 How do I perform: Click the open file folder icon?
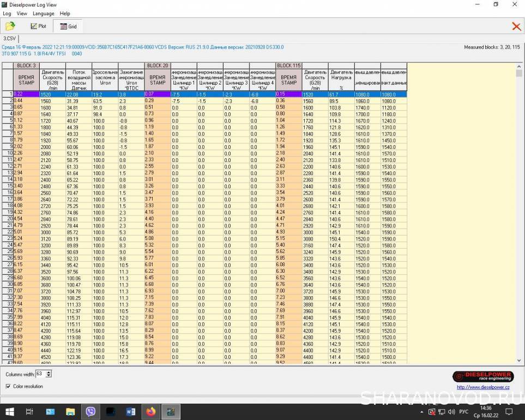[10, 26]
